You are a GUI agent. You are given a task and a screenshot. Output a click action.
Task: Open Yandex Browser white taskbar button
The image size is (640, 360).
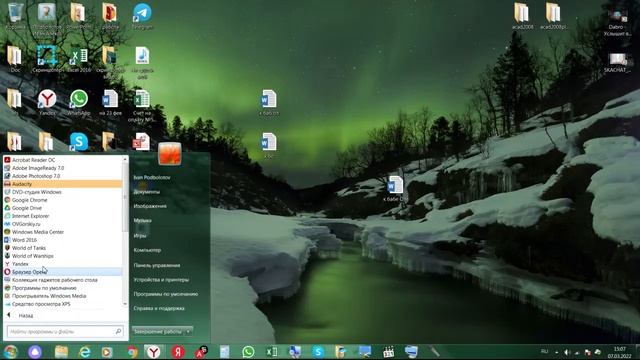[x=153, y=352]
